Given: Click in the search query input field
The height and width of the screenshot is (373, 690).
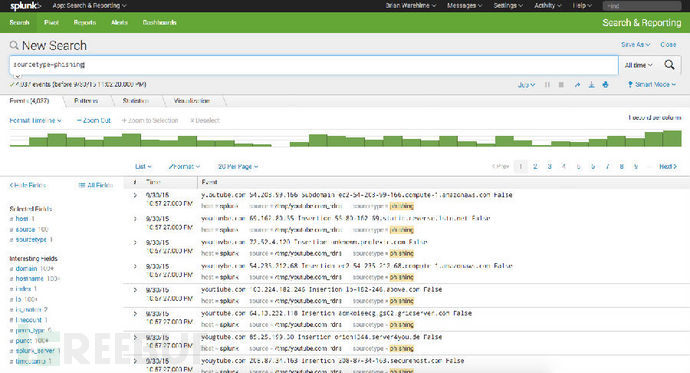Looking at the screenshot, I should coord(313,65).
